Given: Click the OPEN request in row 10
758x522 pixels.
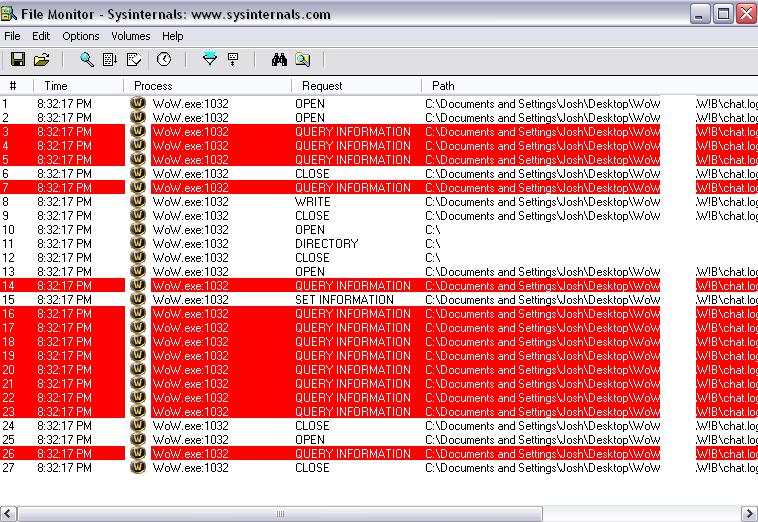Looking at the screenshot, I should pos(310,230).
